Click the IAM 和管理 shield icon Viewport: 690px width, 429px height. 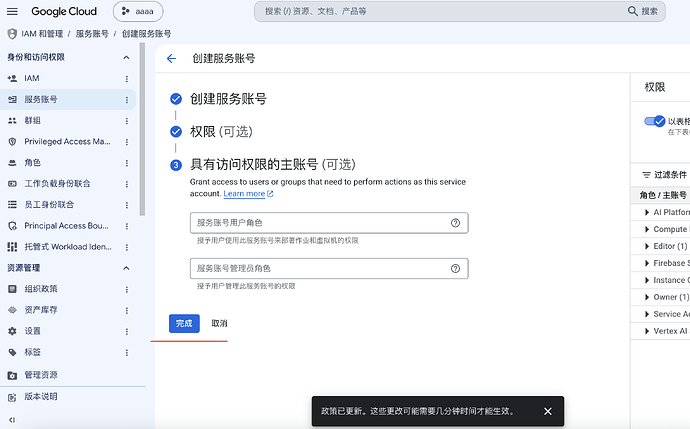coord(12,34)
